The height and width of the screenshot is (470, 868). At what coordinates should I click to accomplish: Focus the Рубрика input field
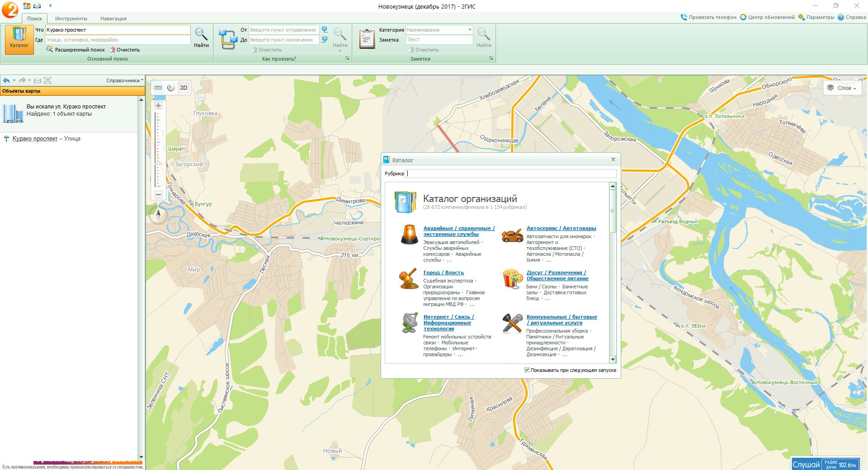[x=510, y=174]
